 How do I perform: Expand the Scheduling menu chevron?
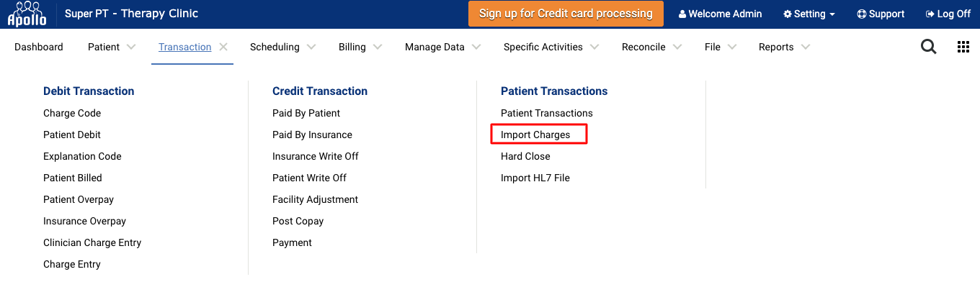[x=311, y=47]
